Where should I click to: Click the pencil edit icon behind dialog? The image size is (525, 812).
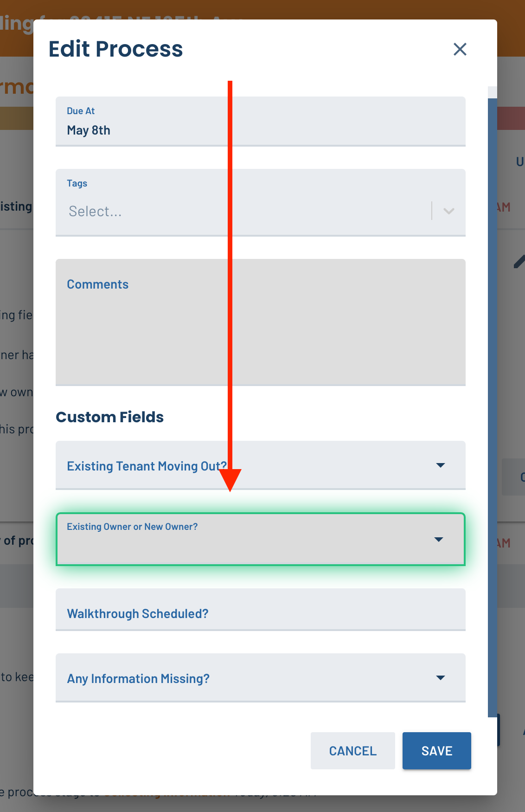coord(519,261)
